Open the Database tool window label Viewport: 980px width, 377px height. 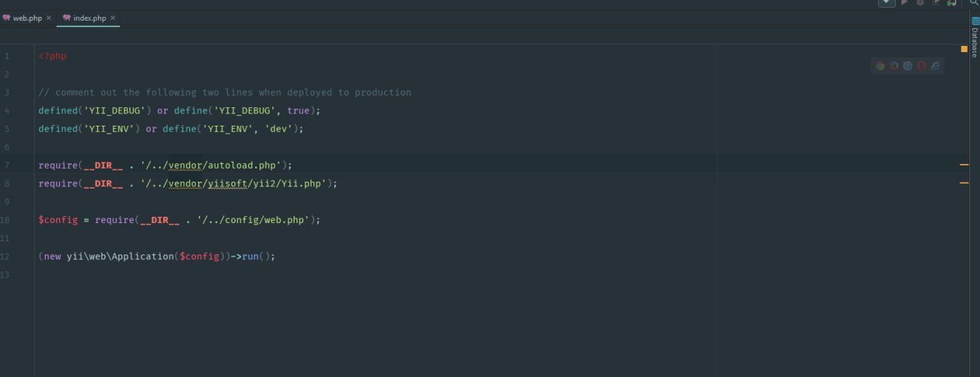[975, 43]
